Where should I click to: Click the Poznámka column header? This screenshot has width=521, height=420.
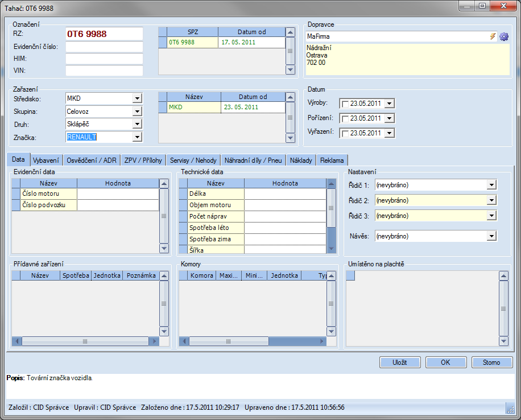(141, 275)
